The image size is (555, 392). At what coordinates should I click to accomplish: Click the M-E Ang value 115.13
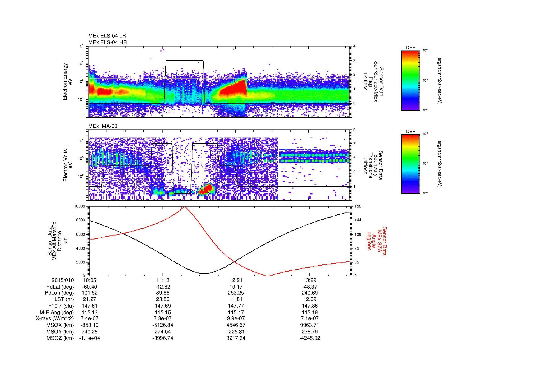point(90,312)
